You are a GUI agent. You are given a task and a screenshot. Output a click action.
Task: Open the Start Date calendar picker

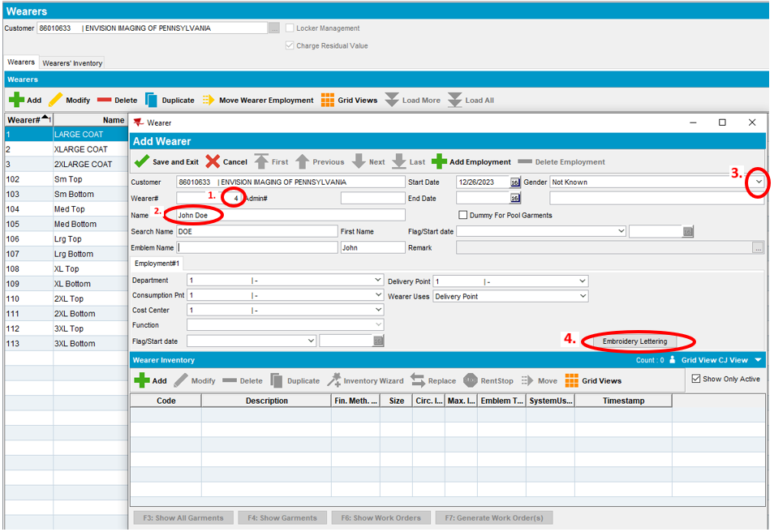[514, 182]
